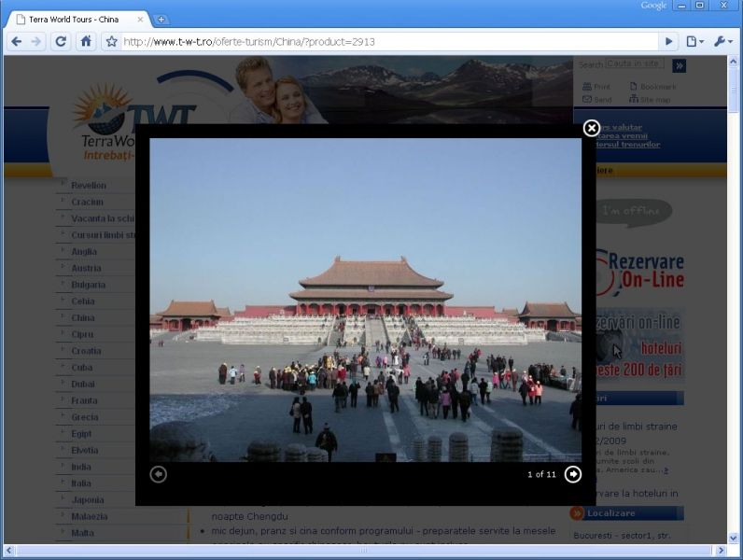The image size is (743, 560).
Task: Go to the previous gallery photo
Action: 159,474
